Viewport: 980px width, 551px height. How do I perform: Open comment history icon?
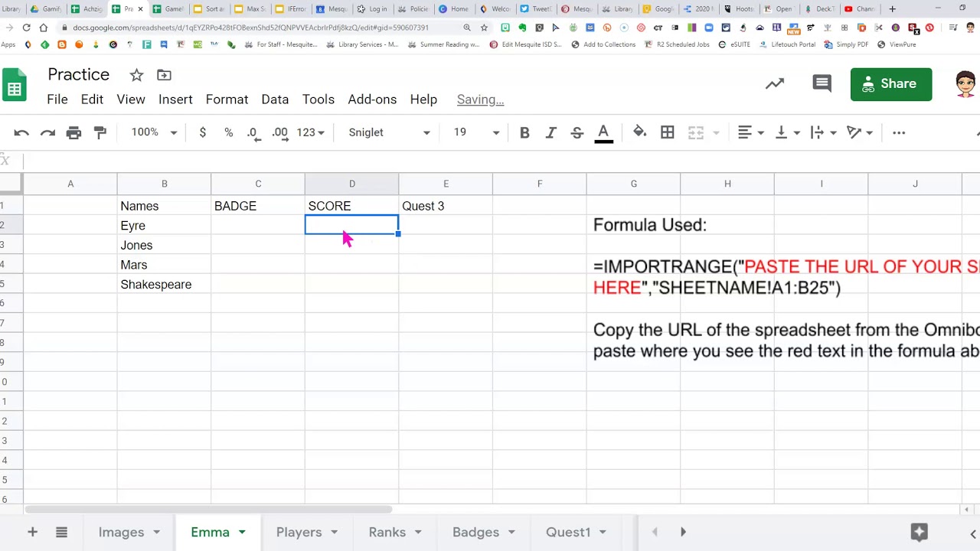(822, 84)
